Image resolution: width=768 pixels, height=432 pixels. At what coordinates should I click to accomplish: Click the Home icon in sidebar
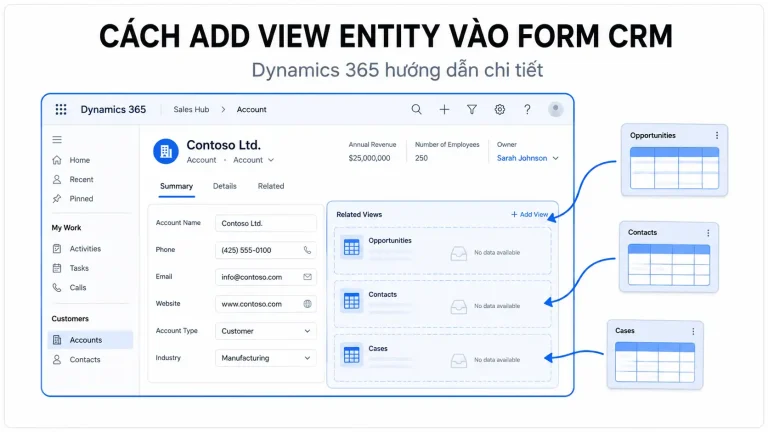pos(57,160)
